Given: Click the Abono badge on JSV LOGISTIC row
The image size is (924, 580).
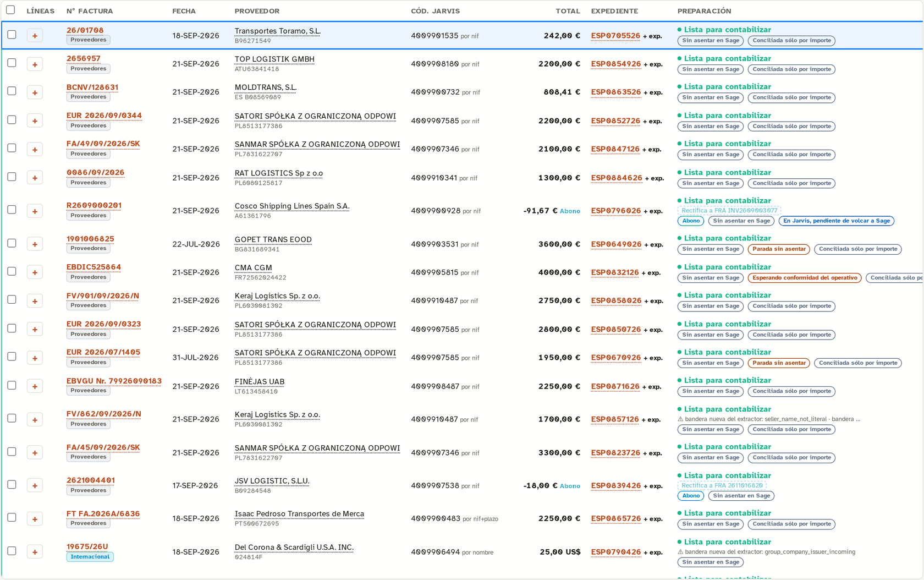Looking at the screenshot, I should (691, 496).
